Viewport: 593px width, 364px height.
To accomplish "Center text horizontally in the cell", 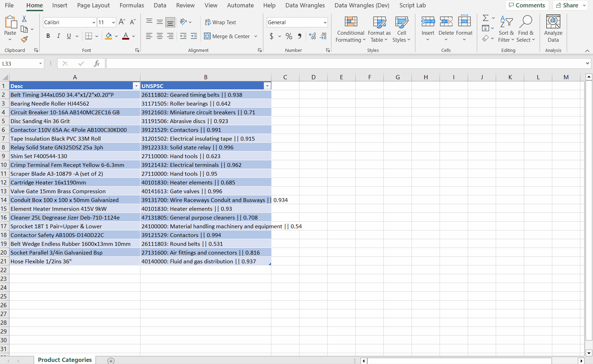I will [160, 36].
